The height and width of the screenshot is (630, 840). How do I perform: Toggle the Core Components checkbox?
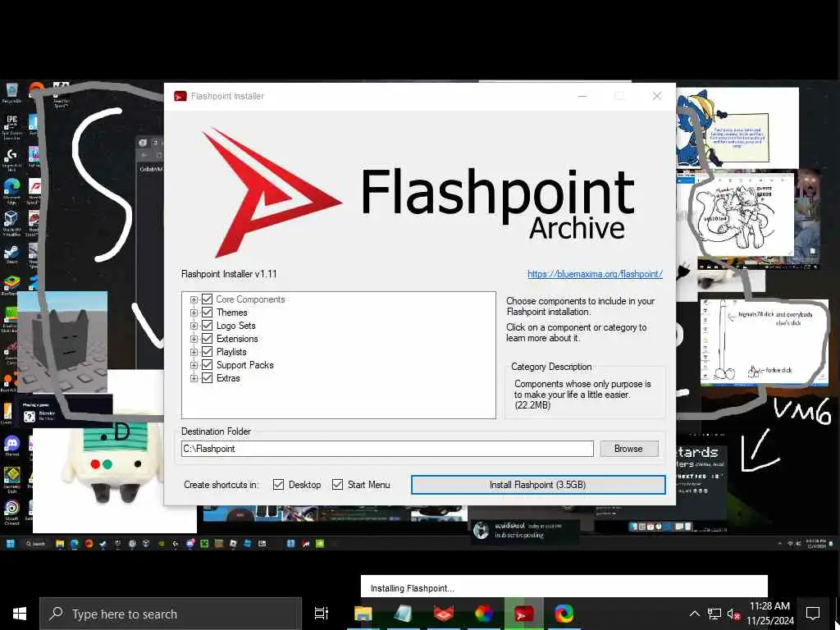click(207, 299)
